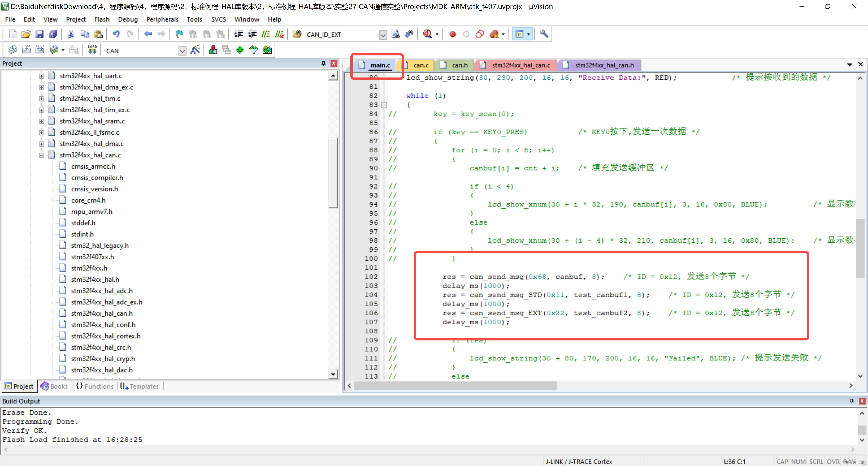Insert a breakpoint with red dot icon
Screen dimensions: 868x466
[x=453, y=34]
